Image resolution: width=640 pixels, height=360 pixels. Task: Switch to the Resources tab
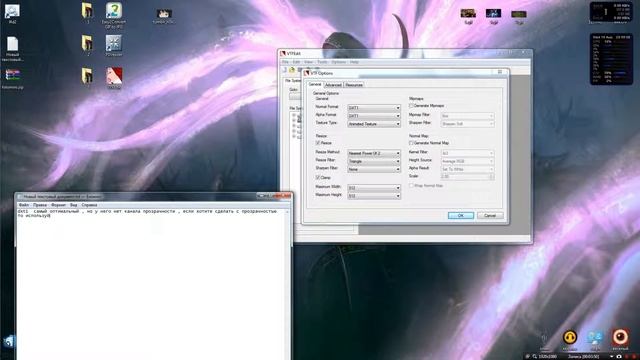(354, 85)
